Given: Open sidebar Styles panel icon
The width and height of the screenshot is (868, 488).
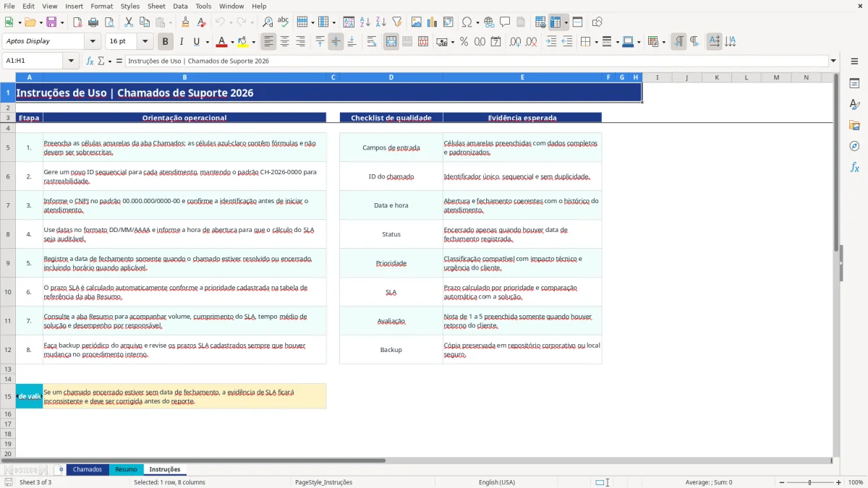Looking at the screenshot, I should pos(854,104).
